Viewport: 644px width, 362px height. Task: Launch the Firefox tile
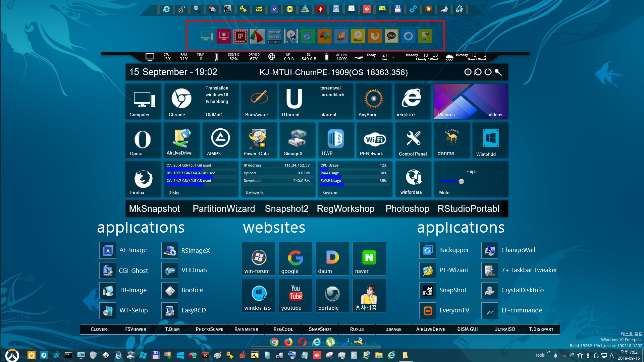144,179
